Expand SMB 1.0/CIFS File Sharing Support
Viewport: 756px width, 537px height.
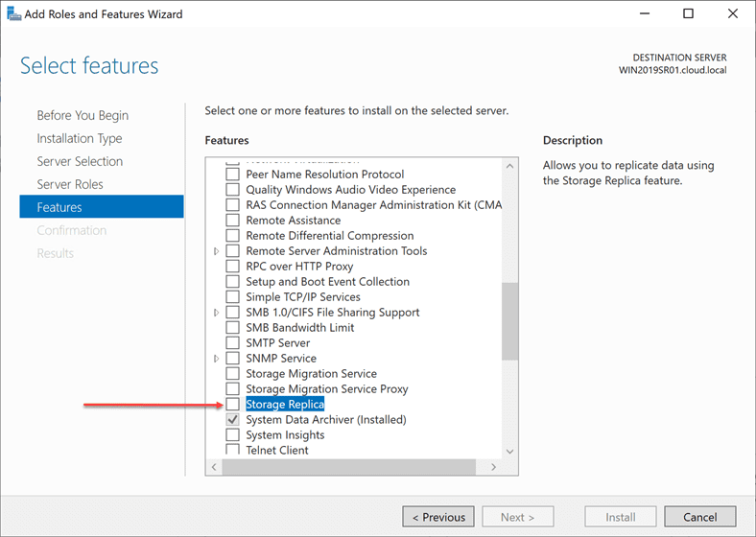218,313
